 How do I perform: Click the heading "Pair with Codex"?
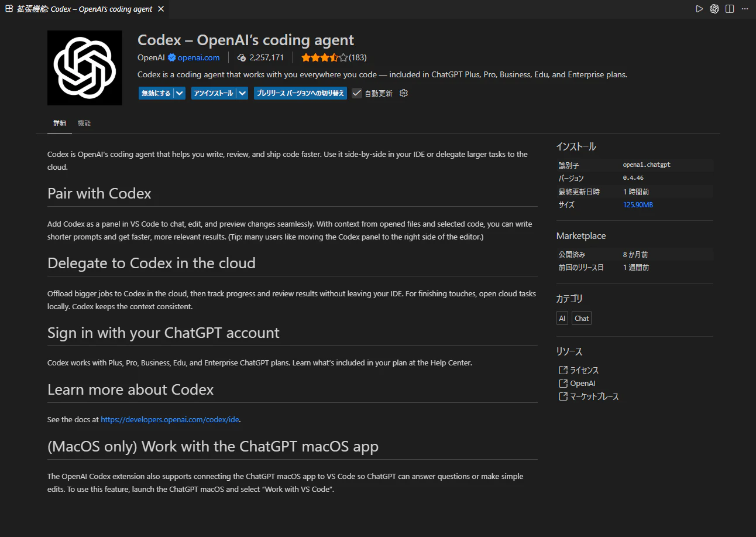point(99,193)
